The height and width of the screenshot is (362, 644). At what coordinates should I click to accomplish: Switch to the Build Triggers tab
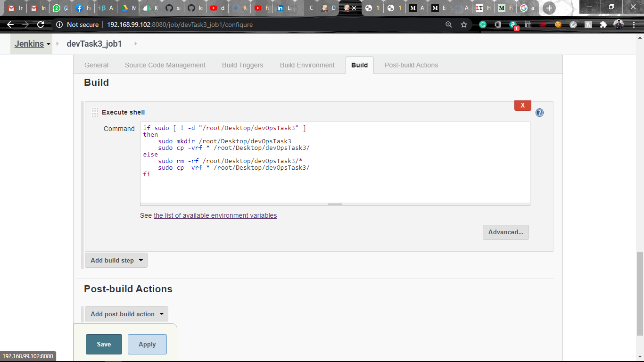point(242,65)
